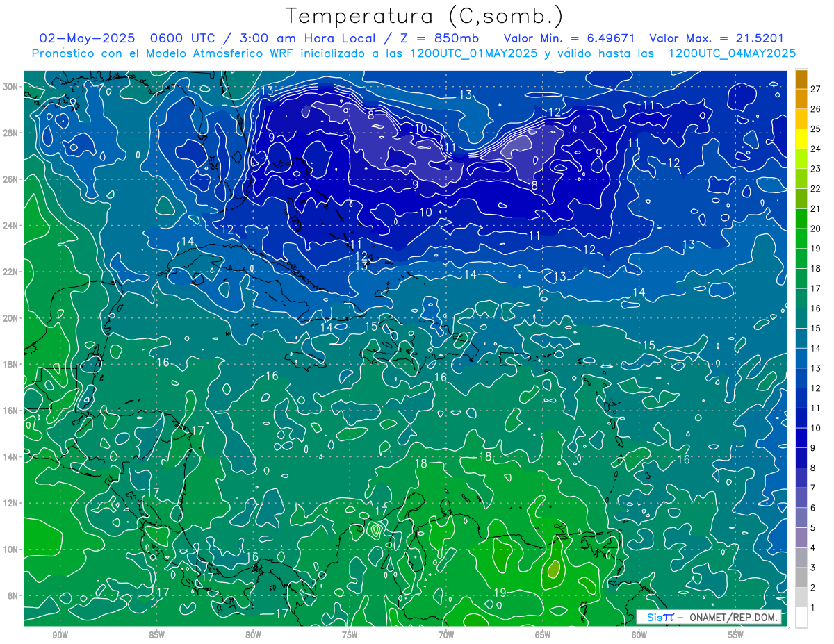Screen dimensions: 834x644
Task: Click the "70W" longitude axis label
Action: (446, 635)
